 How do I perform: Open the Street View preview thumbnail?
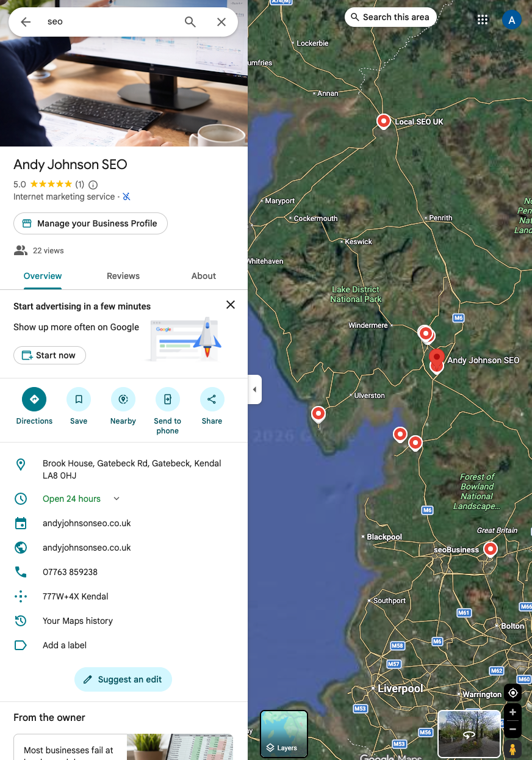pyautogui.click(x=469, y=734)
